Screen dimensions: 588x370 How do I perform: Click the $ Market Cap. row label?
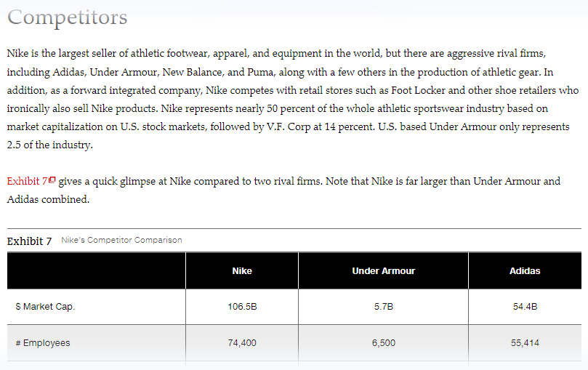point(45,307)
